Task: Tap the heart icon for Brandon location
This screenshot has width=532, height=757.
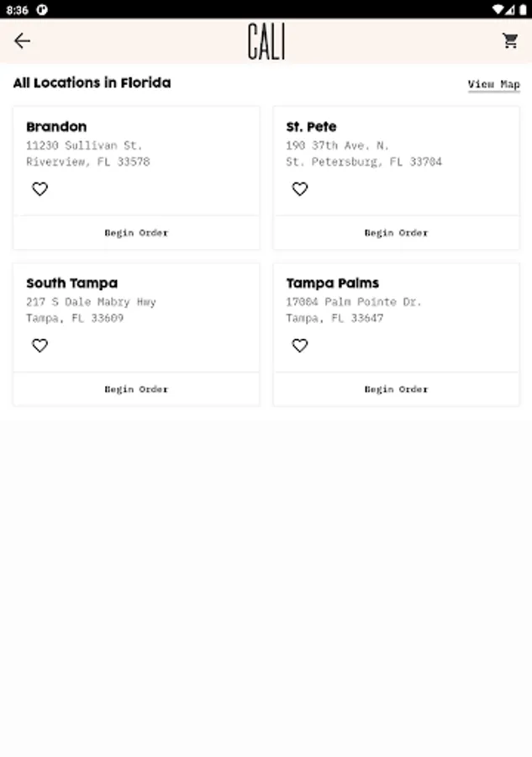Action: (x=40, y=189)
